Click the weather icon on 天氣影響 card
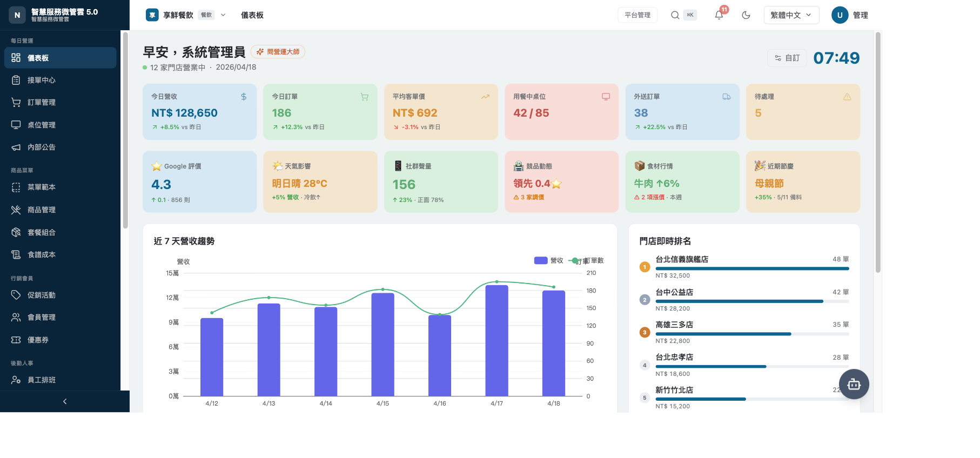This screenshot has width=980, height=458. tap(278, 166)
